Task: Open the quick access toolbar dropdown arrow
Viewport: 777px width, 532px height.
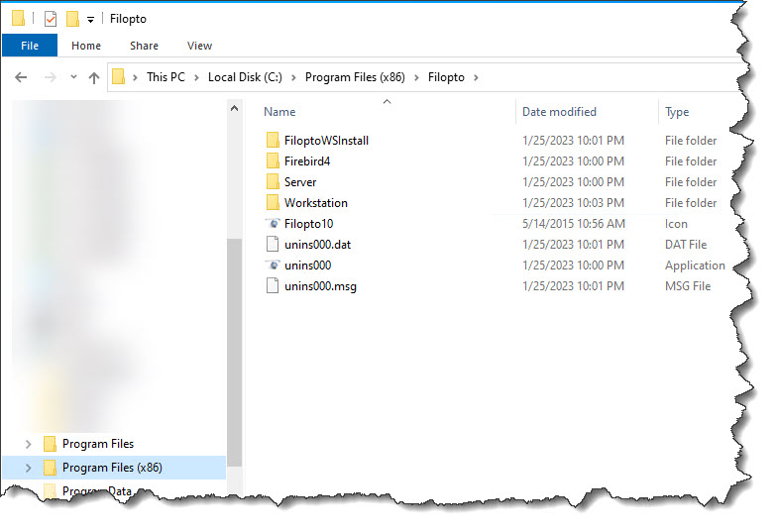Action: pyautogui.click(x=90, y=20)
